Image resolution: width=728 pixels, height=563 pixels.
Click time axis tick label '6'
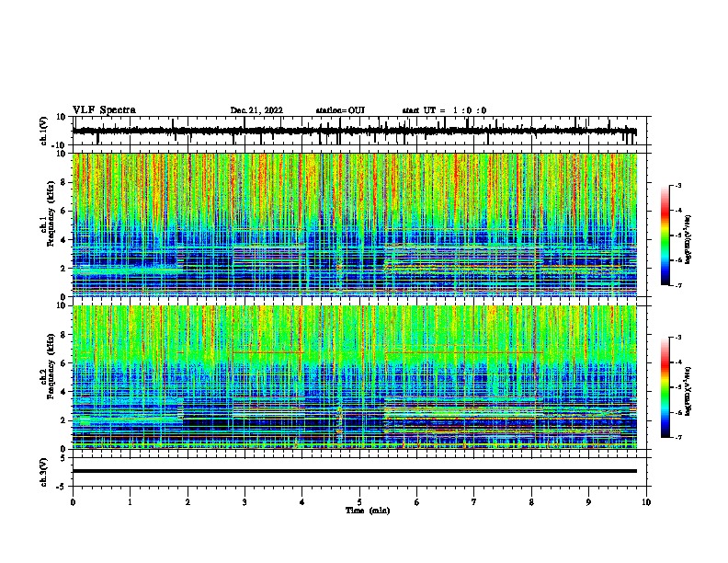(417, 502)
